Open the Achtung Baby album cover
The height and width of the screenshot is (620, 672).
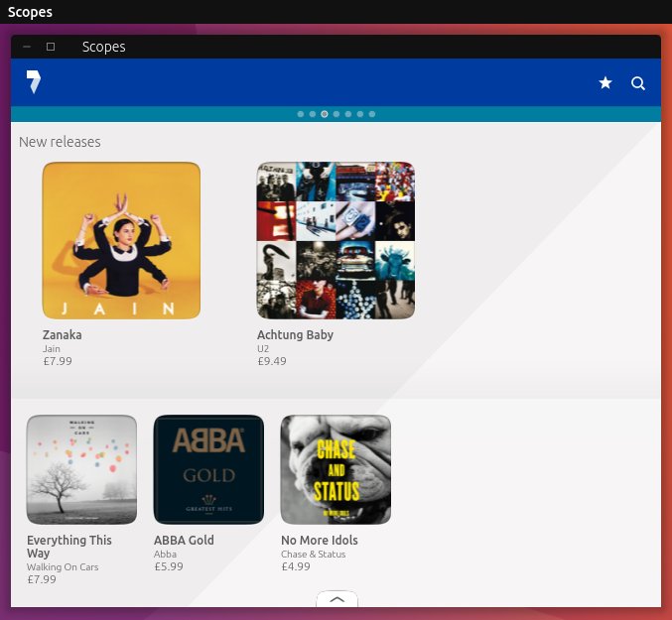click(x=336, y=240)
